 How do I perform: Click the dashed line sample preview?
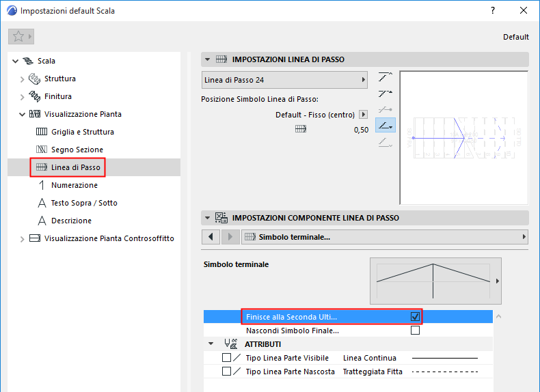tap(445, 372)
